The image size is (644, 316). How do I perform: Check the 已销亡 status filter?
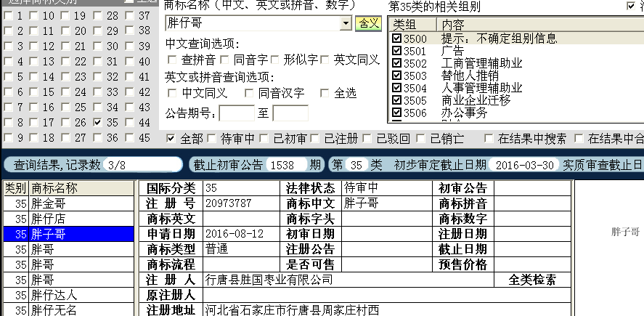[420, 139]
